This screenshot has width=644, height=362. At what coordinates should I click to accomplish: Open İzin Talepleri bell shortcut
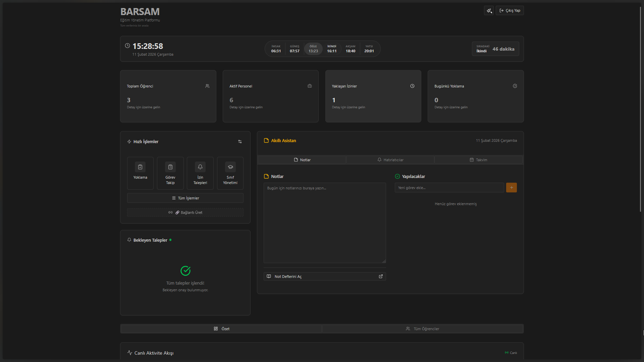click(200, 173)
